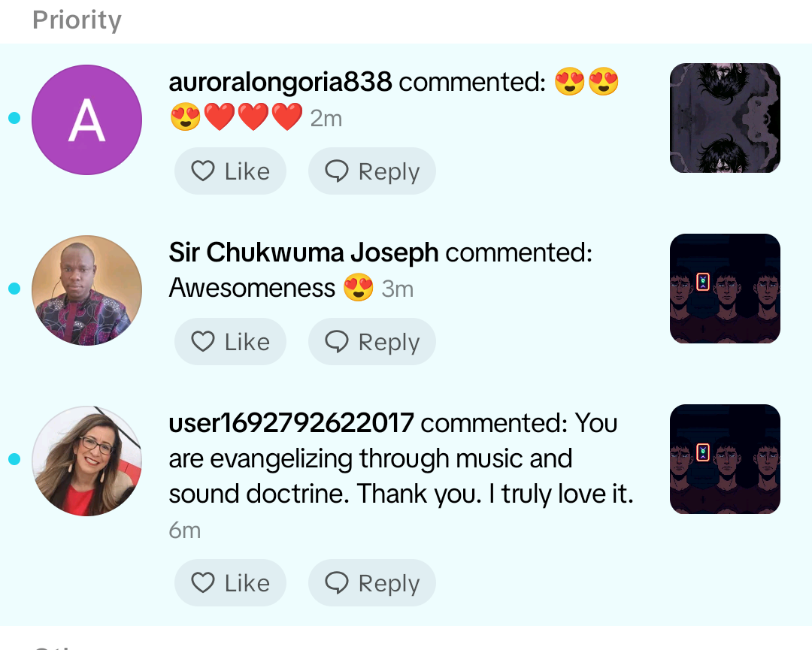Select the Priority section header
Screen dimensions: 812x650
(x=77, y=20)
